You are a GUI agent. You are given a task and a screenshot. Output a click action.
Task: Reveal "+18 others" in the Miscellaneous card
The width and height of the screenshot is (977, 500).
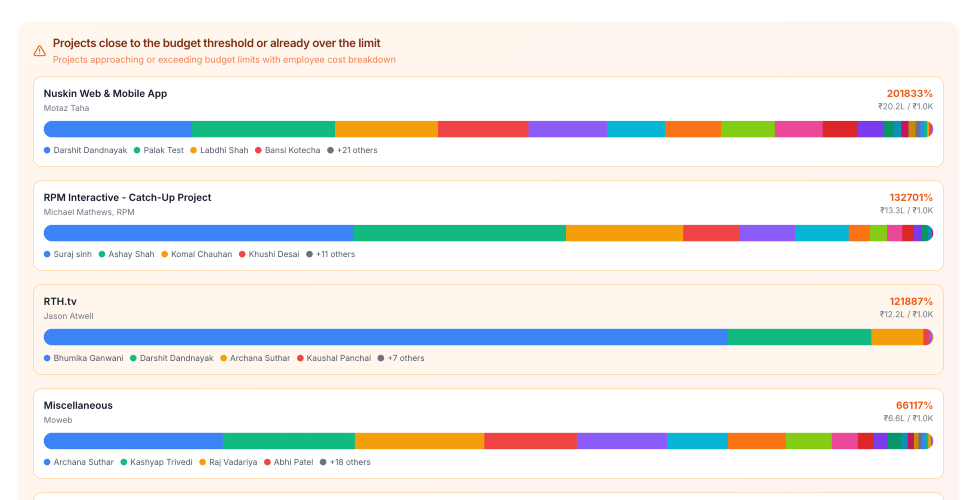pyautogui.click(x=345, y=462)
